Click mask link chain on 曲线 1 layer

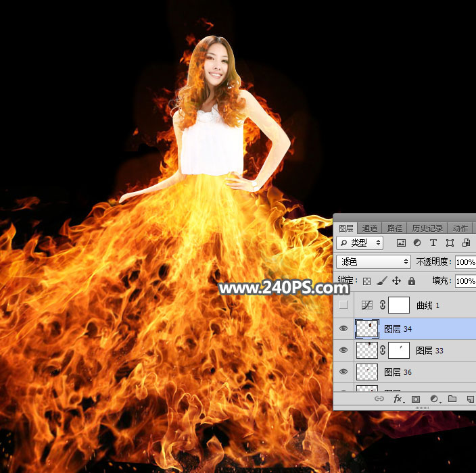tap(383, 305)
